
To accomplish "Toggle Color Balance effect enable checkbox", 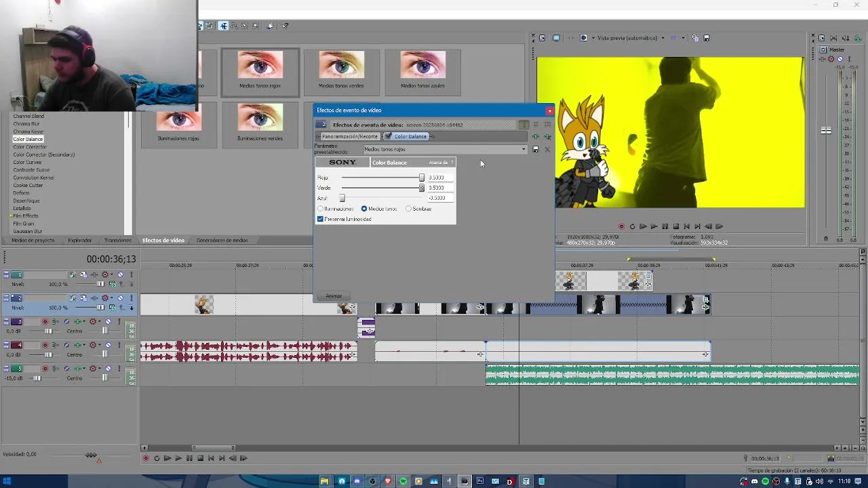I will pos(388,136).
